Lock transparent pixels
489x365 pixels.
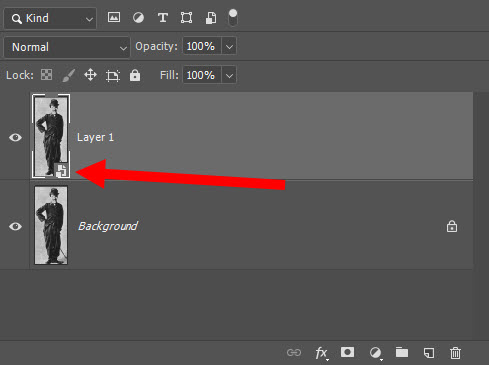pyautogui.click(x=46, y=75)
